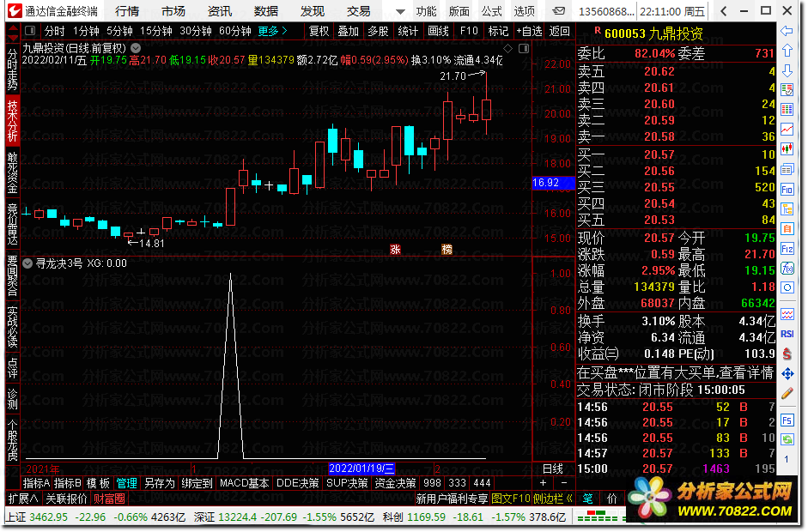
Task: Click the blue circle icon in sidebar
Action: pyautogui.click(x=787, y=287)
